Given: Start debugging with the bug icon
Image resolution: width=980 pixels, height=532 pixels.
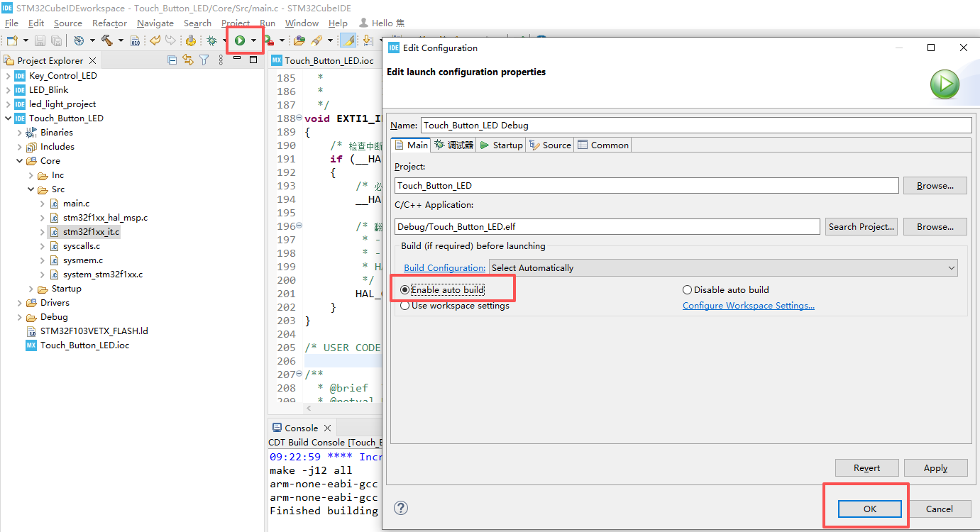Looking at the screenshot, I should click(211, 40).
